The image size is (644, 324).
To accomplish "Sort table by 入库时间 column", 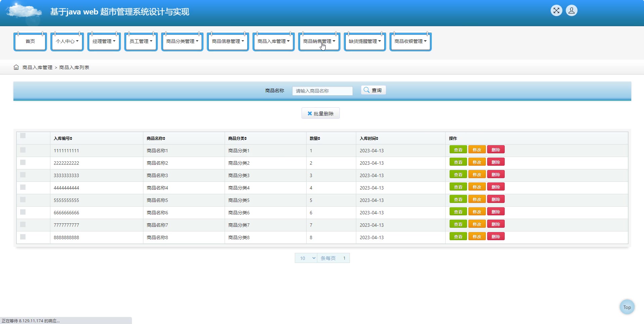I will (x=377, y=139).
